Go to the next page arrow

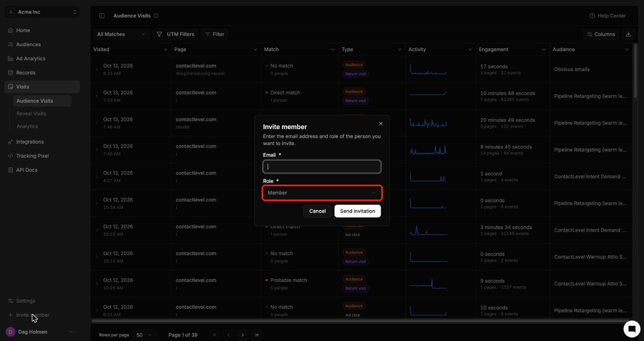tap(243, 335)
